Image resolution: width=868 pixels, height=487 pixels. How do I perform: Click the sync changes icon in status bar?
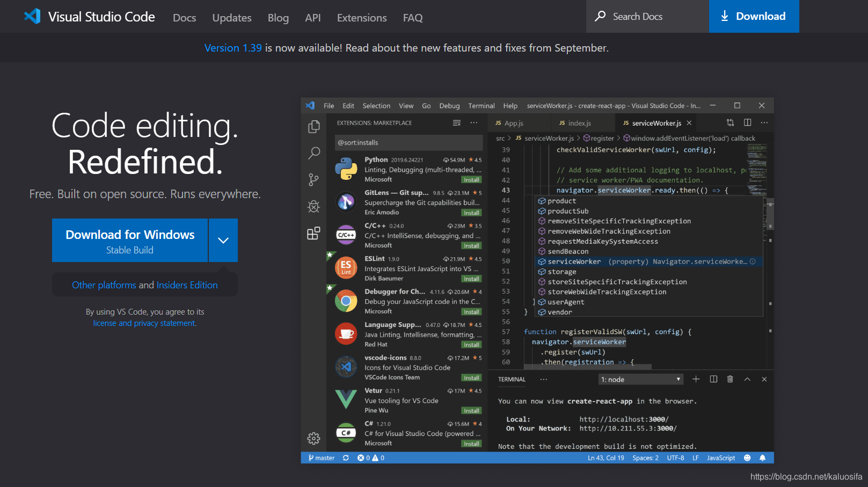click(346, 458)
